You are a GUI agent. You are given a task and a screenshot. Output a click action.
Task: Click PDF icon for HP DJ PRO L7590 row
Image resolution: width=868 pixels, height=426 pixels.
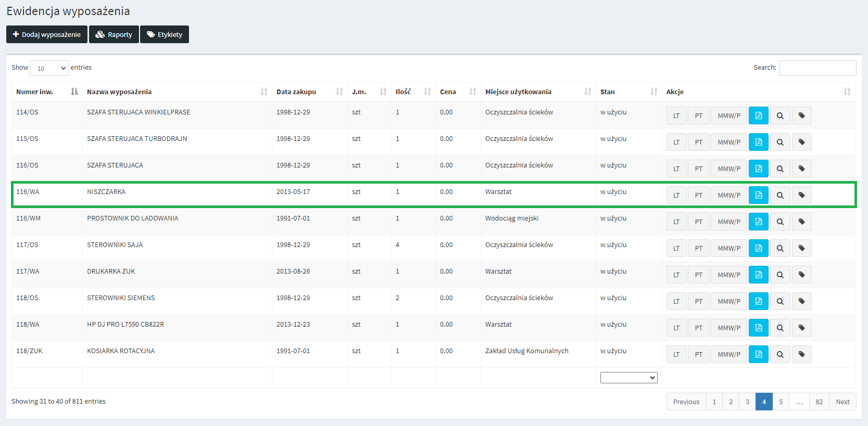758,328
